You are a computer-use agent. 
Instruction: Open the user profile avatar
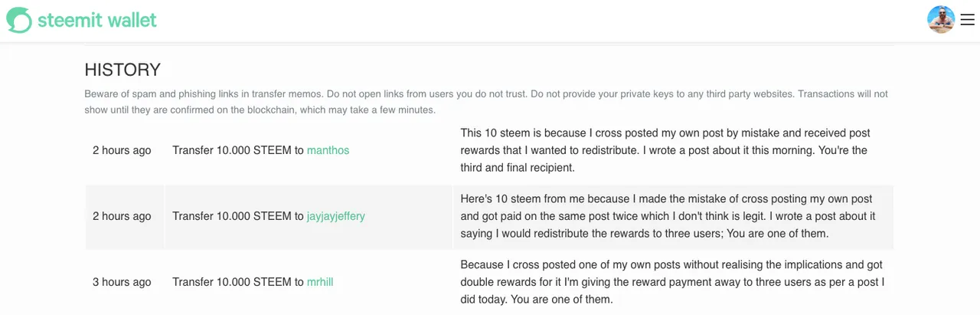(941, 20)
